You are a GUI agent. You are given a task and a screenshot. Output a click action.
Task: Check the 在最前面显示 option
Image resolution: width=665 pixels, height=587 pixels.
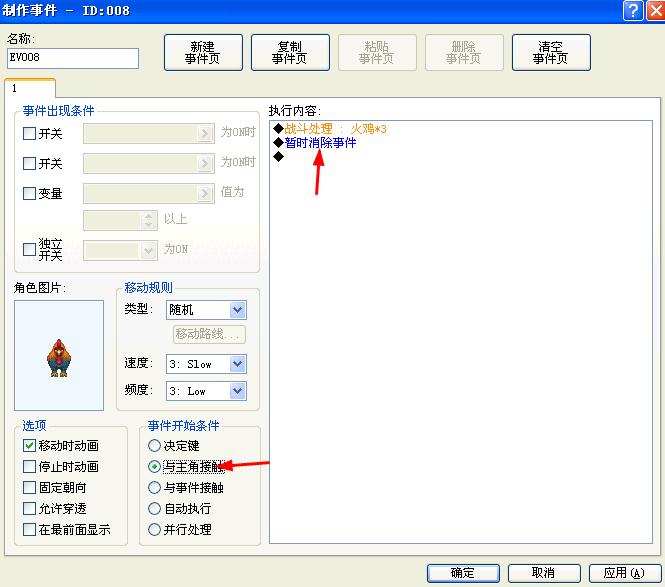[29, 529]
